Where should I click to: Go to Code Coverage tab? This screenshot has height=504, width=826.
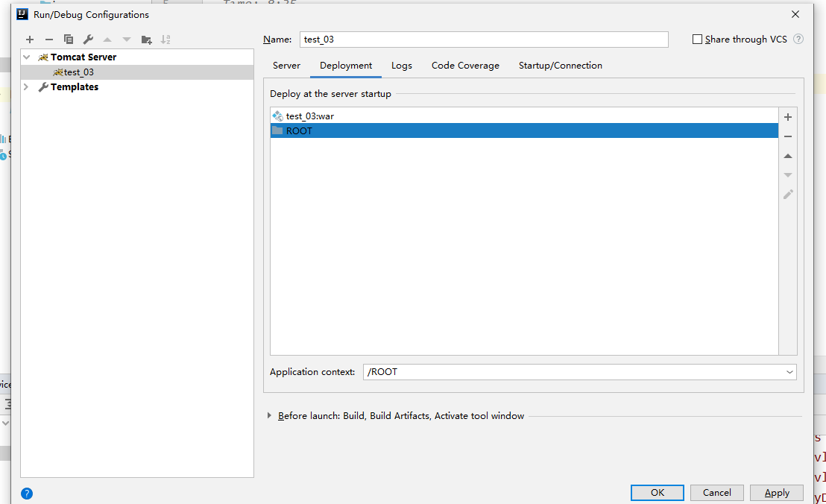coord(465,66)
